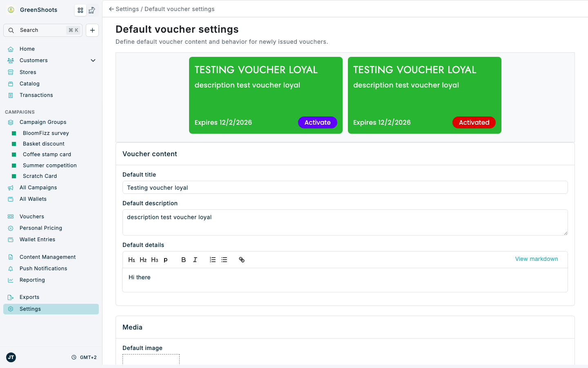Screen dimensions: 588x368
Task: Click the clock icon next to GMT+2
Action: pos(74,357)
